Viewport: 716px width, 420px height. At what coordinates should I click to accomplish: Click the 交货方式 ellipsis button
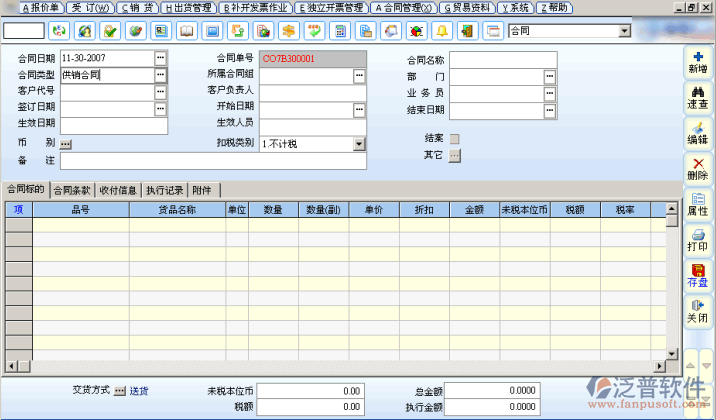coord(119,390)
